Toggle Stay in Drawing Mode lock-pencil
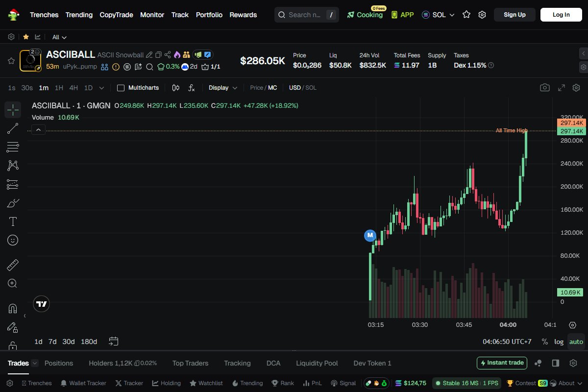 pyautogui.click(x=13, y=327)
